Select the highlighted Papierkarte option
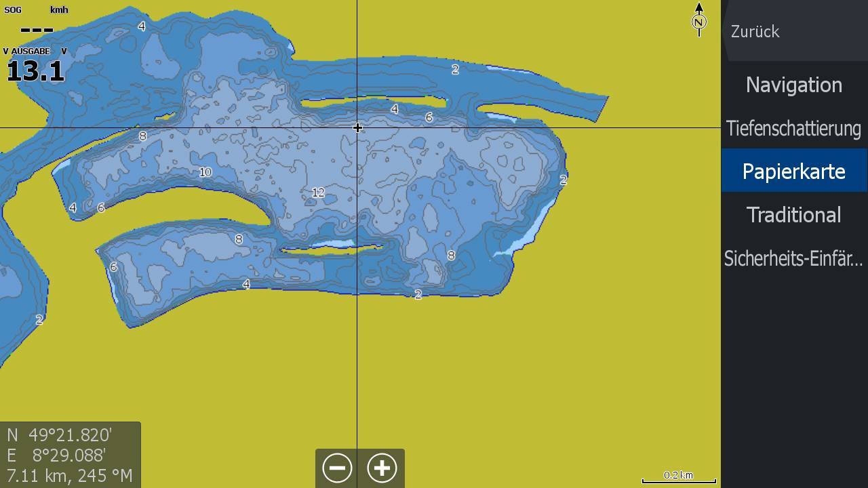The width and height of the screenshot is (868, 488). pyautogui.click(x=793, y=171)
